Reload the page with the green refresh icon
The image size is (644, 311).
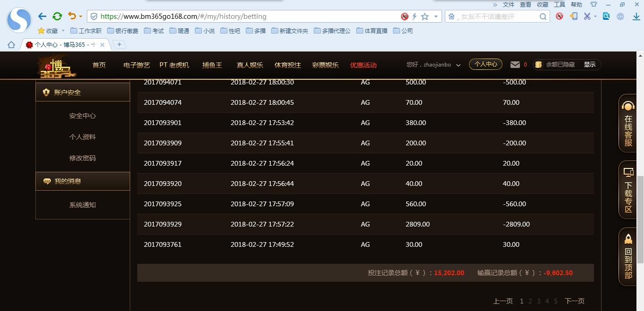[x=57, y=17]
